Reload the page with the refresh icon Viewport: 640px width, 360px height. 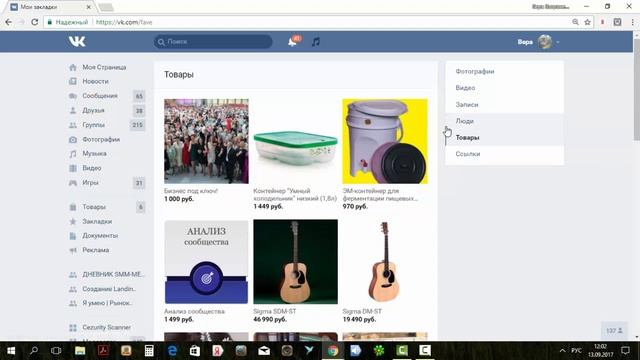click(x=35, y=22)
